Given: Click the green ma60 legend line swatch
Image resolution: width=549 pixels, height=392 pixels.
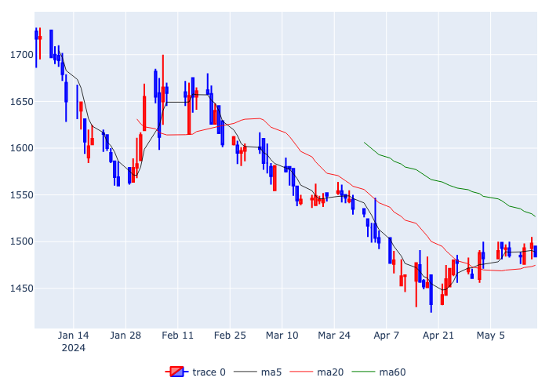Looking at the screenshot, I should [x=363, y=372].
